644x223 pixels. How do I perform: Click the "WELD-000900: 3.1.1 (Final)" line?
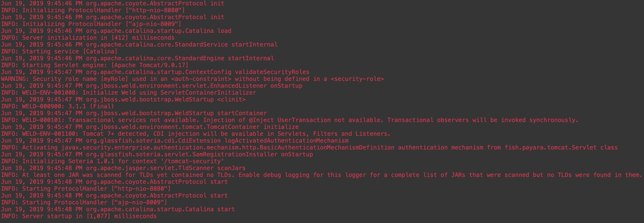click(x=57, y=106)
